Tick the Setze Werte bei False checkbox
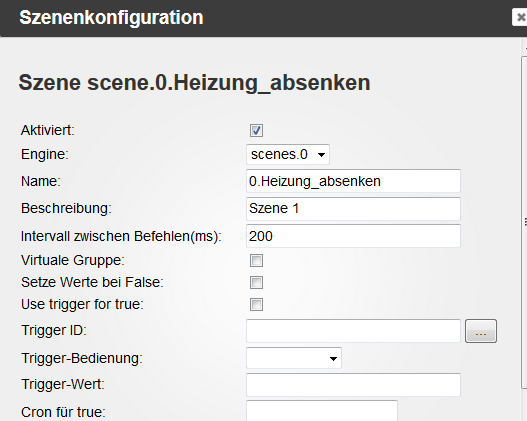This screenshot has width=527, height=421. tap(256, 283)
